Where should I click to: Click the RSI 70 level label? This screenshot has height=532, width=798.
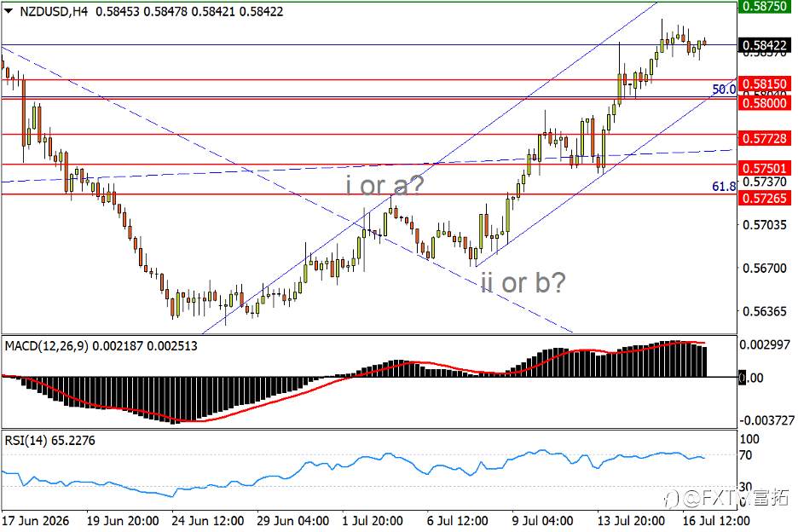[x=746, y=455]
